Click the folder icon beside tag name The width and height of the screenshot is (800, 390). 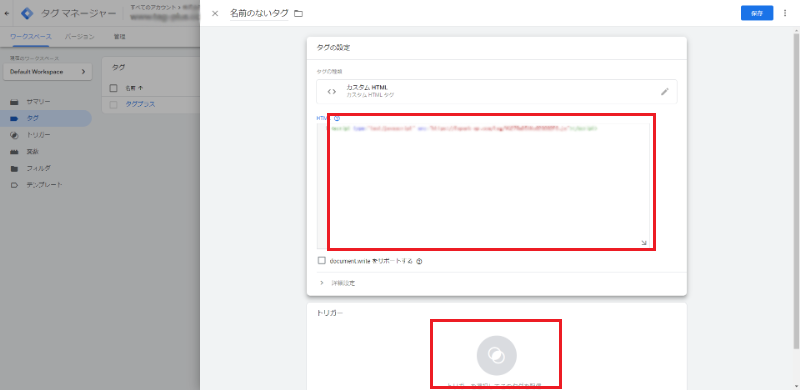click(x=298, y=13)
